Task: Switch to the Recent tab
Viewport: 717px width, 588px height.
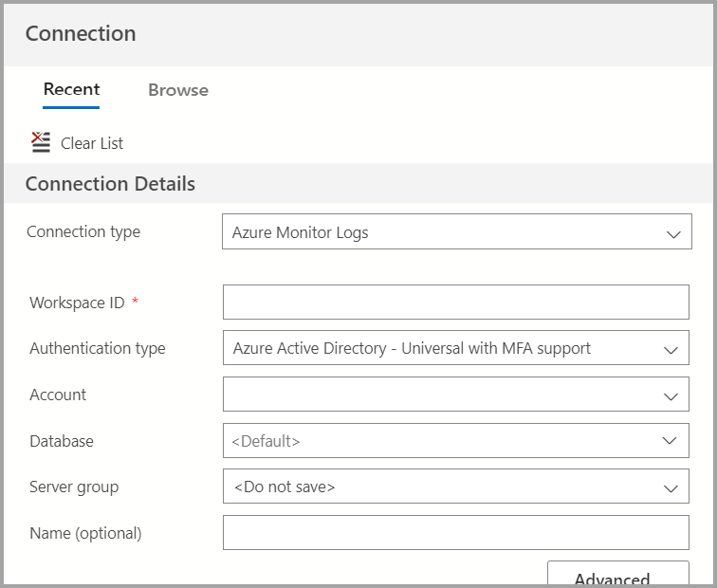Action: 71,90
